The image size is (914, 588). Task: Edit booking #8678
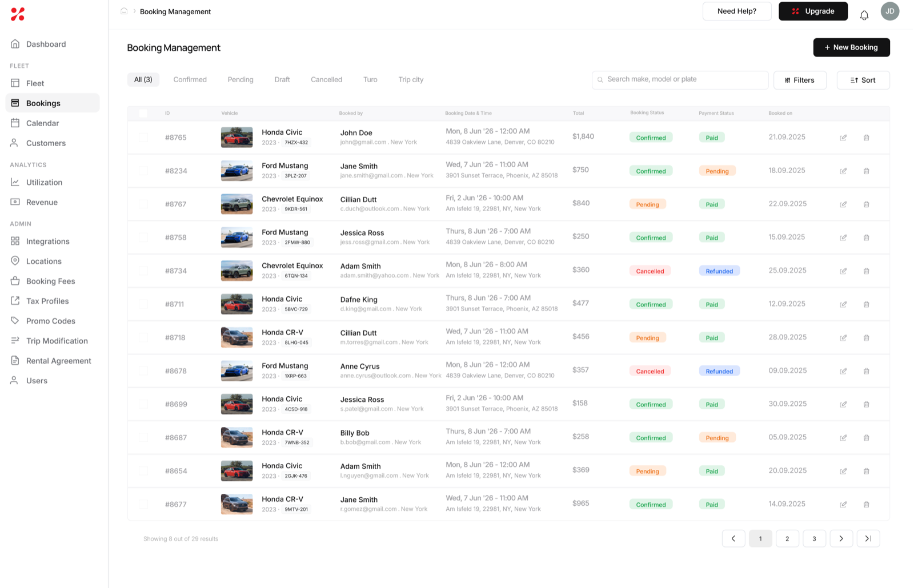click(x=843, y=371)
